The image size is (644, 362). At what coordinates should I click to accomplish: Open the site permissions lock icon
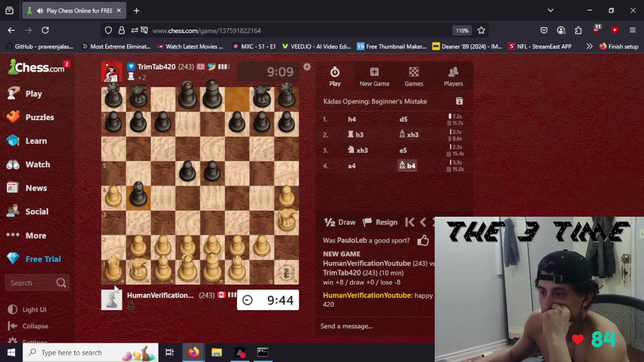pyautogui.click(x=121, y=30)
